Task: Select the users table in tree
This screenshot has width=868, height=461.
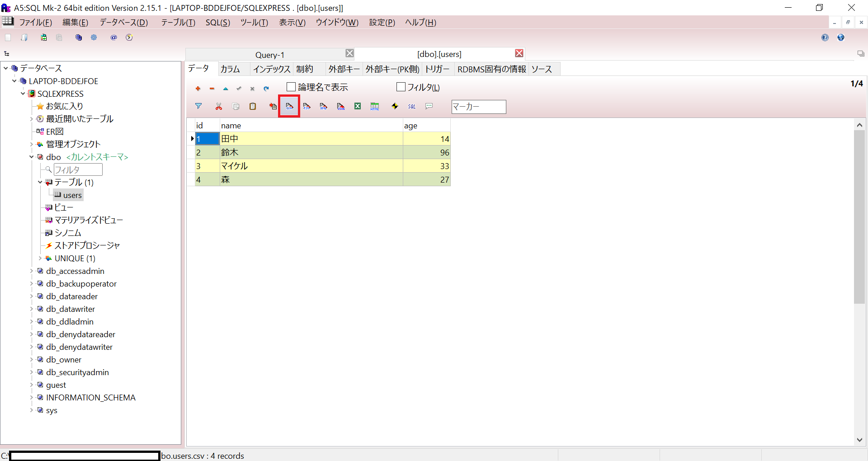Action: click(x=72, y=195)
